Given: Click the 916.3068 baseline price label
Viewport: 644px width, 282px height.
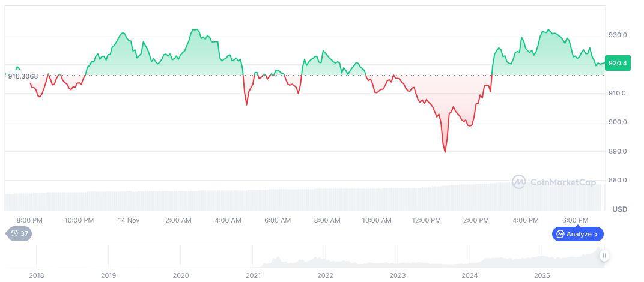Looking at the screenshot, I should [x=23, y=76].
